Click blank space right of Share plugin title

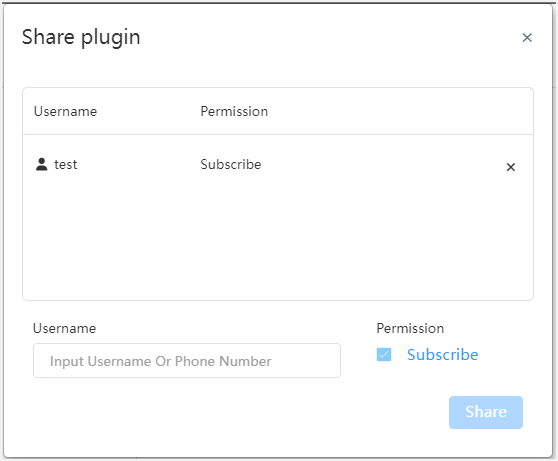click(x=327, y=37)
